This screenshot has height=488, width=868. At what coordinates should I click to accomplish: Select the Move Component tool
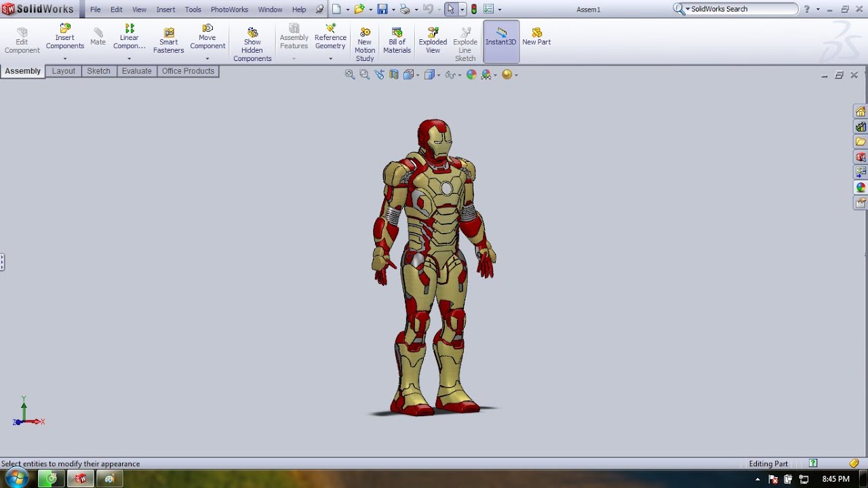coord(208,37)
